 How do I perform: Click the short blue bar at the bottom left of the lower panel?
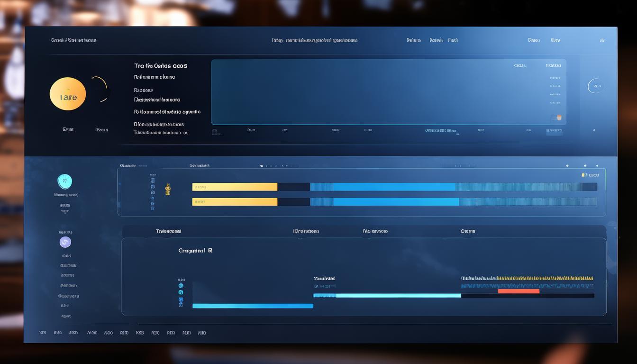click(253, 306)
